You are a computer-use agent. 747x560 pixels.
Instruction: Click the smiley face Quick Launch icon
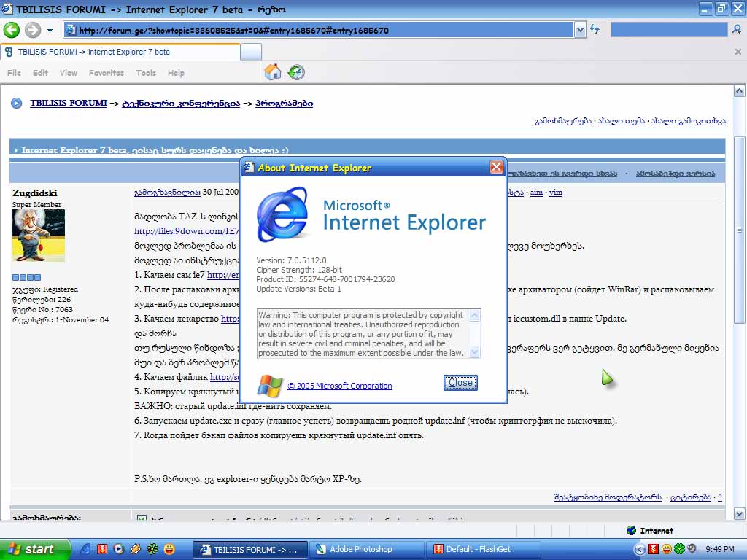click(x=169, y=549)
